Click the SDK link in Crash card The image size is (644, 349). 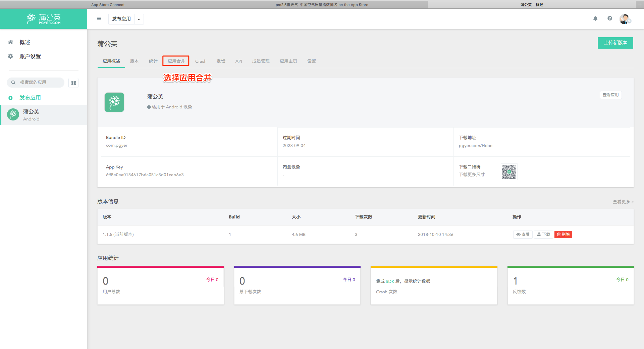tap(390, 282)
